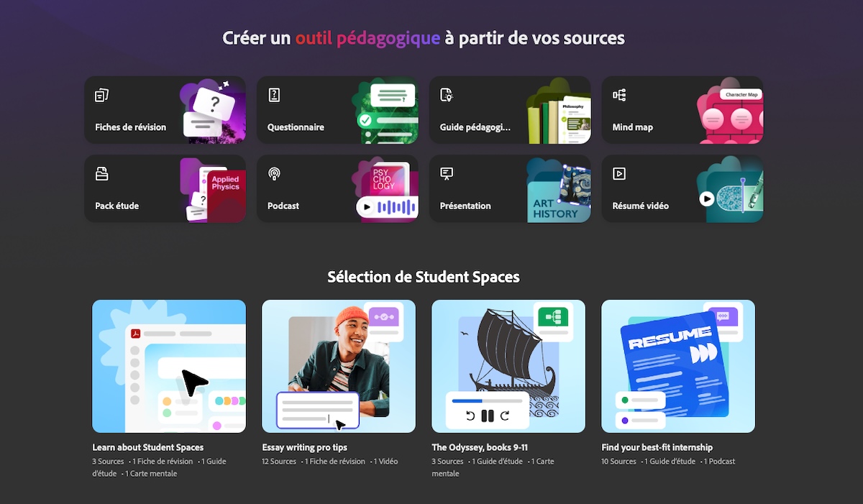Click the Guide pédagogique document icon
This screenshot has height=504, width=863.
[447, 95]
